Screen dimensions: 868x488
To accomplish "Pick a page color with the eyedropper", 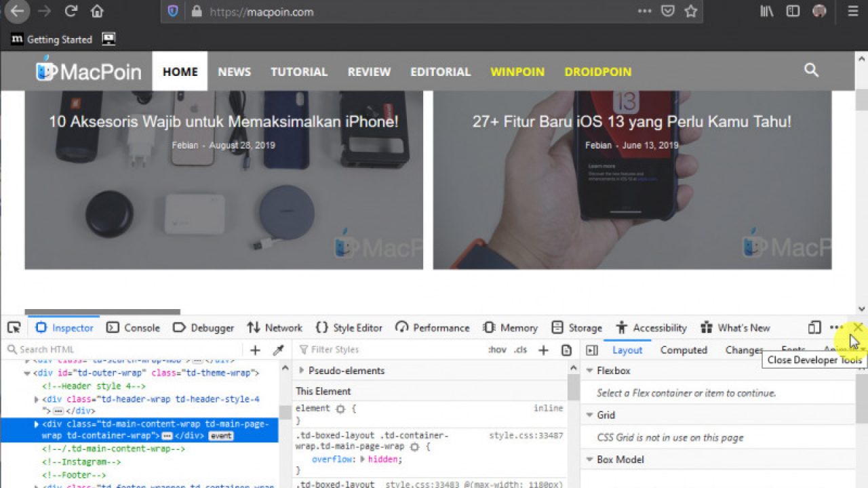I will (x=278, y=350).
